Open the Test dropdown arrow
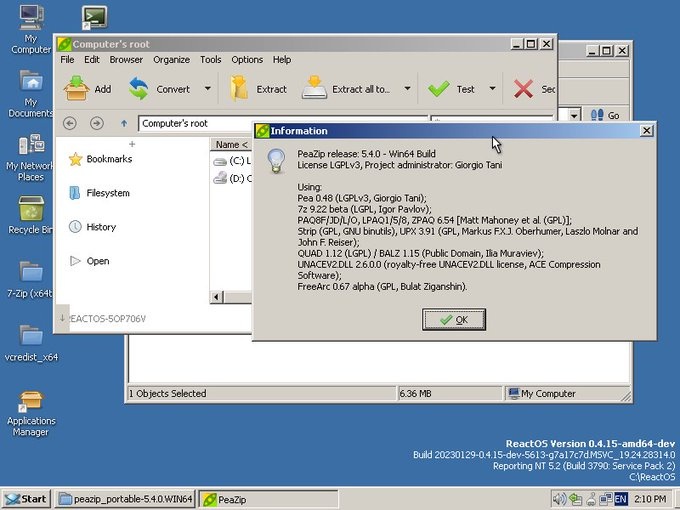This screenshot has width=680, height=510. (x=492, y=88)
